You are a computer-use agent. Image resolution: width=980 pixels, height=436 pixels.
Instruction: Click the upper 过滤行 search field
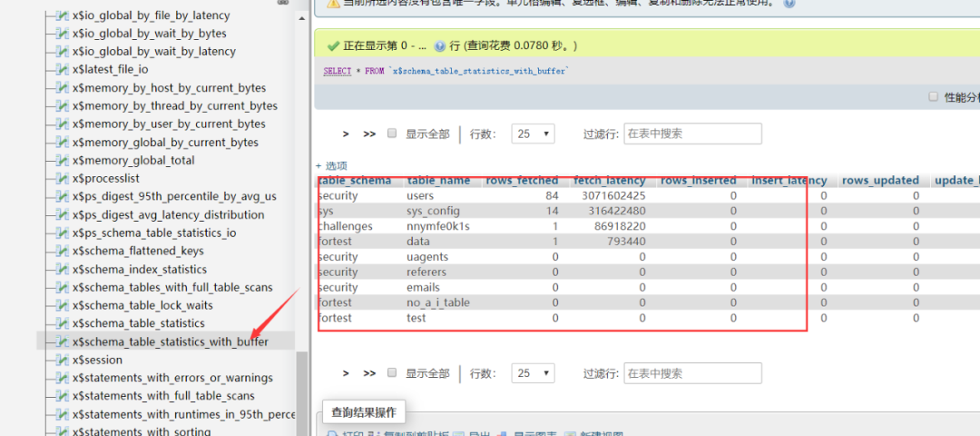click(692, 134)
